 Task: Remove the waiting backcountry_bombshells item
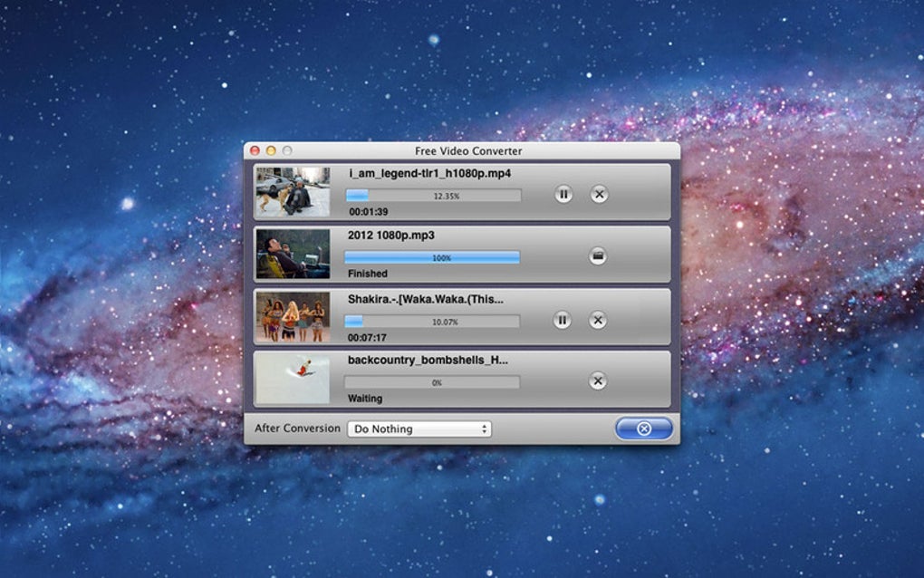click(598, 381)
